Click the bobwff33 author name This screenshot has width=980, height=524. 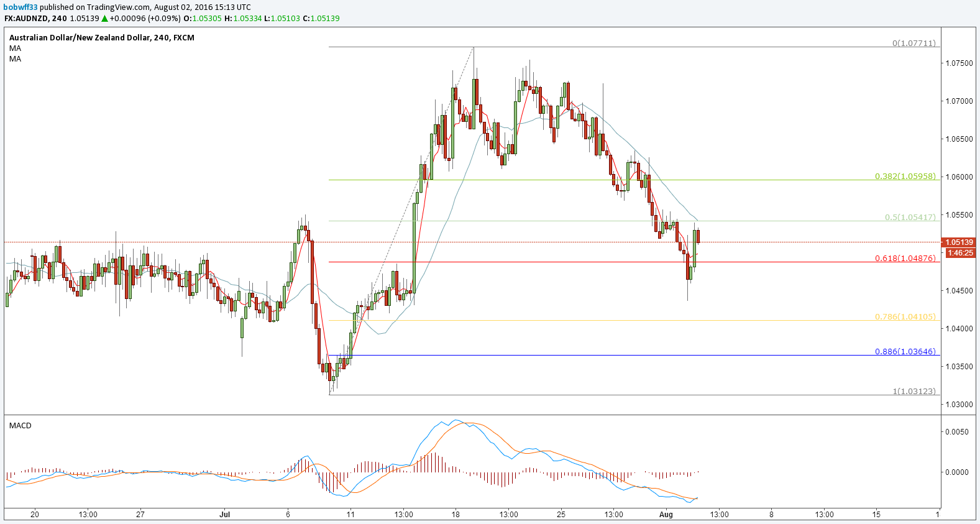pyautogui.click(x=21, y=7)
